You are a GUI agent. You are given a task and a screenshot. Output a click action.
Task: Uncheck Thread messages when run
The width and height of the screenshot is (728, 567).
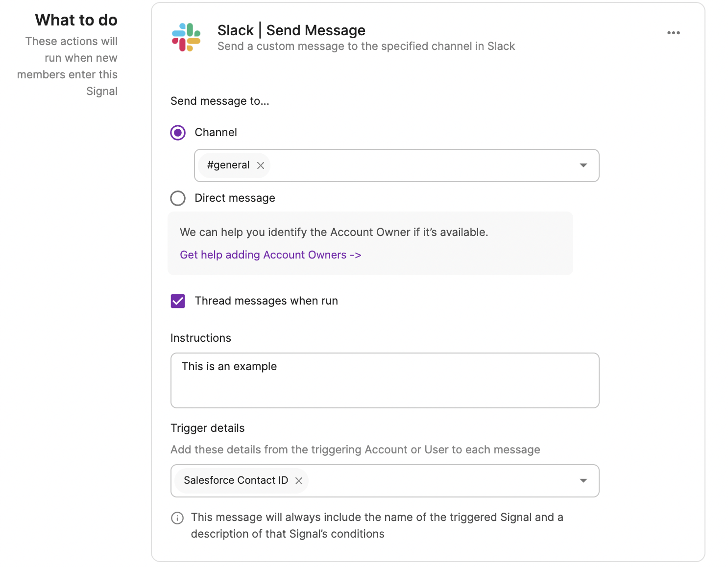(x=178, y=301)
